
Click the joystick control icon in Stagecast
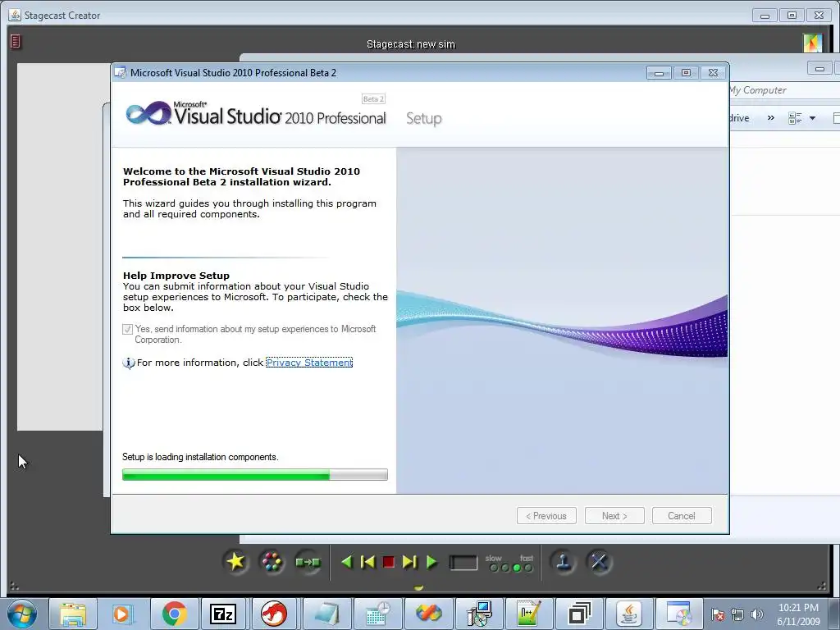point(563,562)
